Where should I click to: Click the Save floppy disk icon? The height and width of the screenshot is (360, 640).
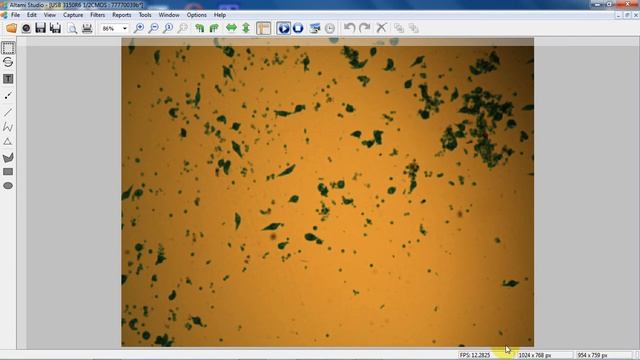(x=40, y=28)
